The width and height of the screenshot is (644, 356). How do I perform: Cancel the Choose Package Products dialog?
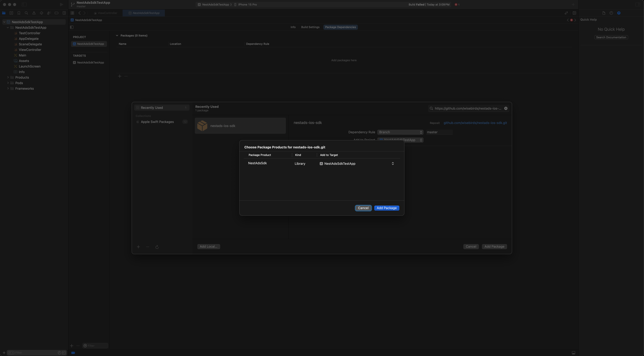click(x=363, y=208)
